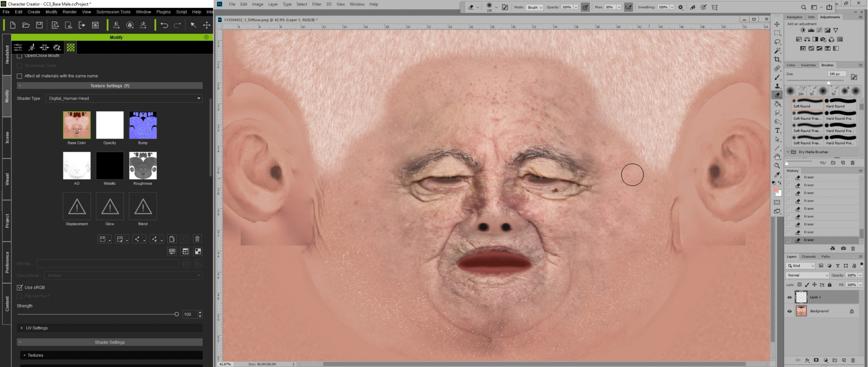The image size is (868, 367).
Task: Open eraser Mode dropdown showing Brush
Action: point(534,7)
